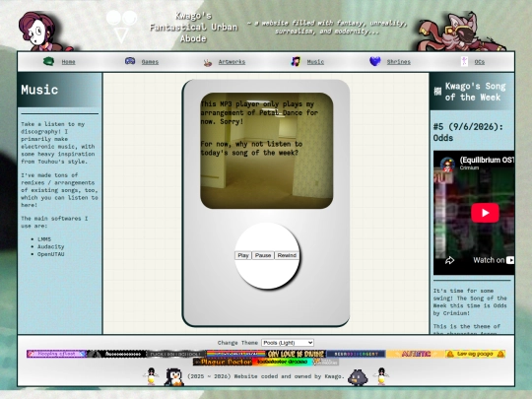Click the 'Audacity' list item

50,246
